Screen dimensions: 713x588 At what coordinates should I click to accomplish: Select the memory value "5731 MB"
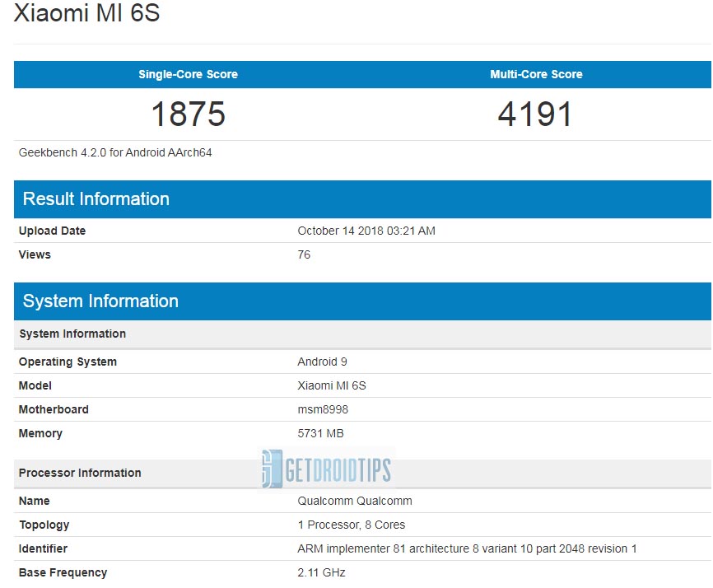(320, 433)
